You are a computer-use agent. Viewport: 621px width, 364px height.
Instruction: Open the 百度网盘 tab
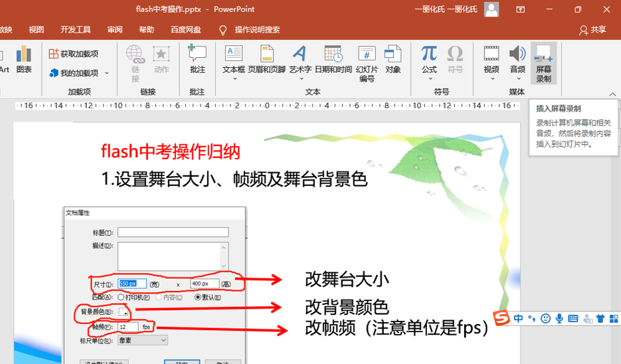(x=186, y=30)
